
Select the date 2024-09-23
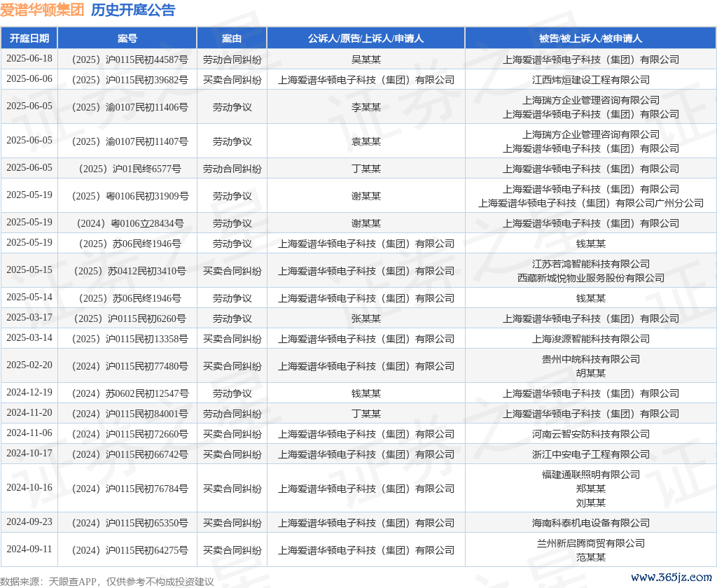click(29, 521)
